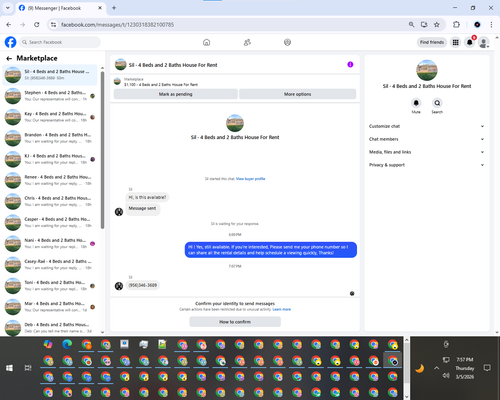Open the Windows notification center icon
The height and width of the screenshot is (400, 500).
pos(487,368)
